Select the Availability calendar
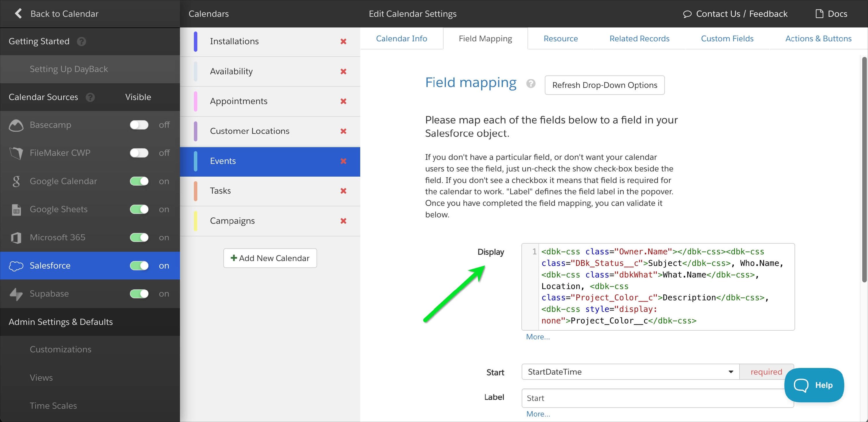 270,72
